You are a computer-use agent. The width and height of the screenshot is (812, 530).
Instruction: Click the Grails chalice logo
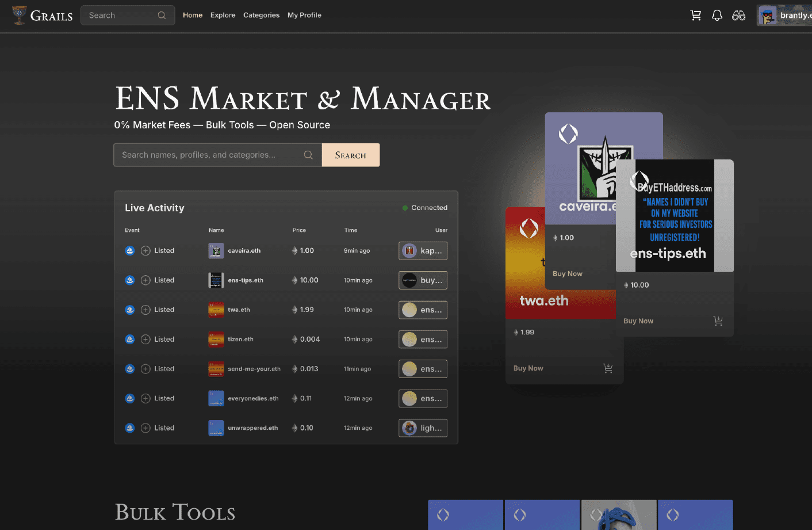click(19, 15)
